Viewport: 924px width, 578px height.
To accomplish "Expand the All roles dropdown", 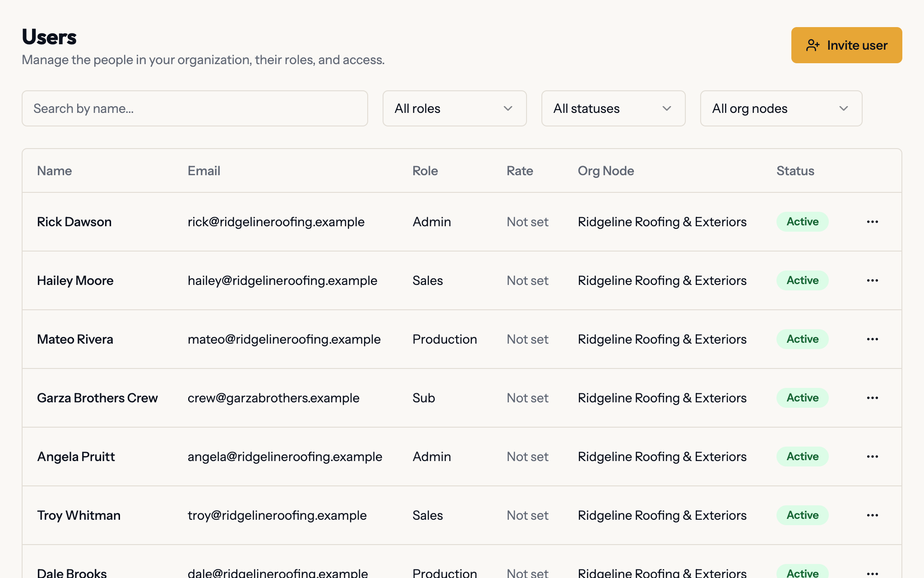I will point(454,108).
